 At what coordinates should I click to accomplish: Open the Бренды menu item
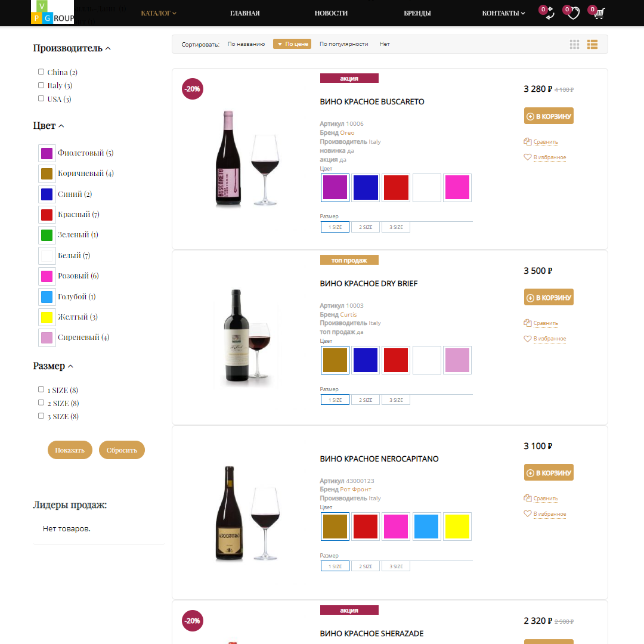tap(417, 13)
